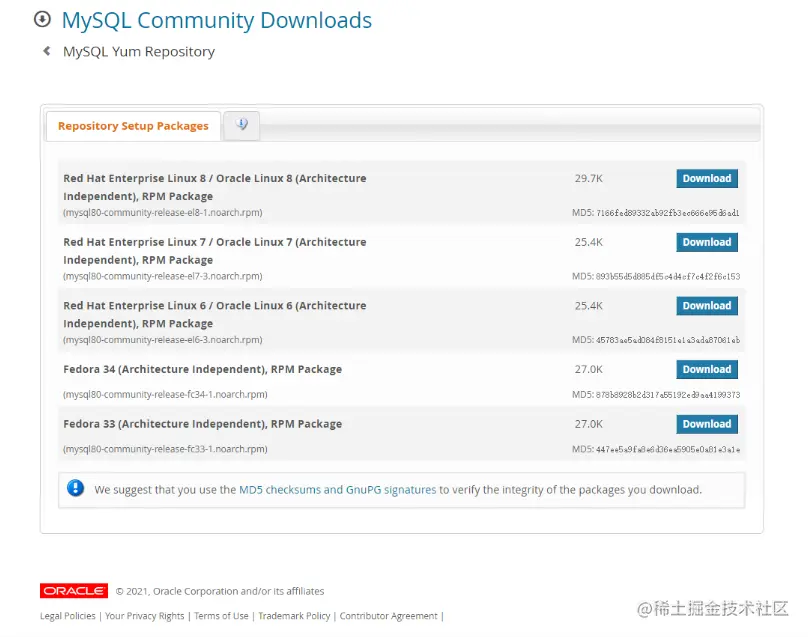This screenshot has width=808, height=637.
Task: Download the Red Hat Enterprise Linux 6 package
Action: pyautogui.click(x=706, y=306)
